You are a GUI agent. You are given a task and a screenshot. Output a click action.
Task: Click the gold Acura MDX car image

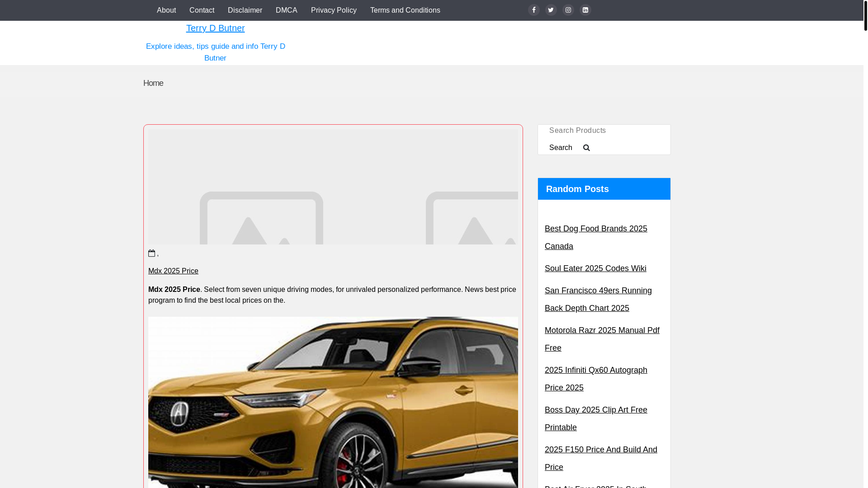(333, 402)
